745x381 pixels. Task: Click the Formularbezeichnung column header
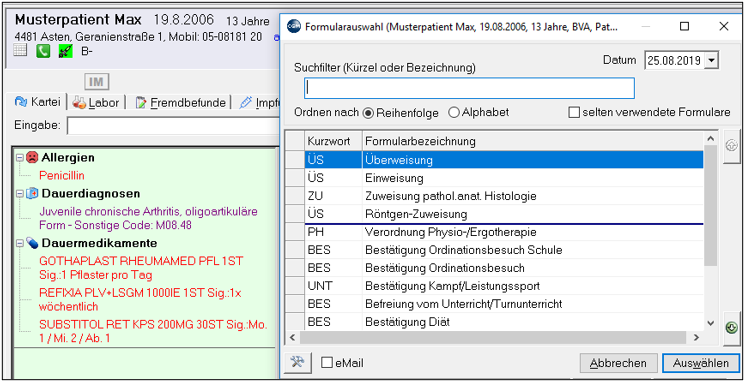tap(533, 141)
